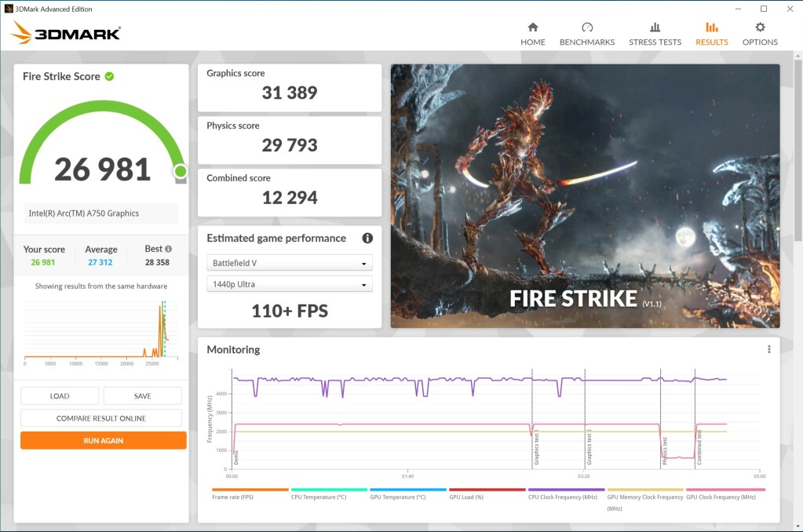The width and height of the screenshot is (803, 532).
Task: Open COMPARE RESULT ONLINE
Action: point(102,417)
